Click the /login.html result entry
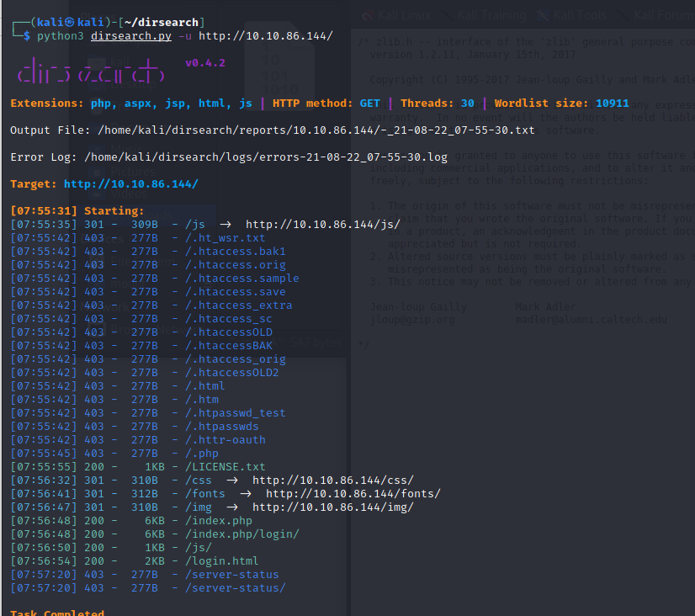Screen dimensions: 695x616 pyautogui.click(x=221, y=561)
